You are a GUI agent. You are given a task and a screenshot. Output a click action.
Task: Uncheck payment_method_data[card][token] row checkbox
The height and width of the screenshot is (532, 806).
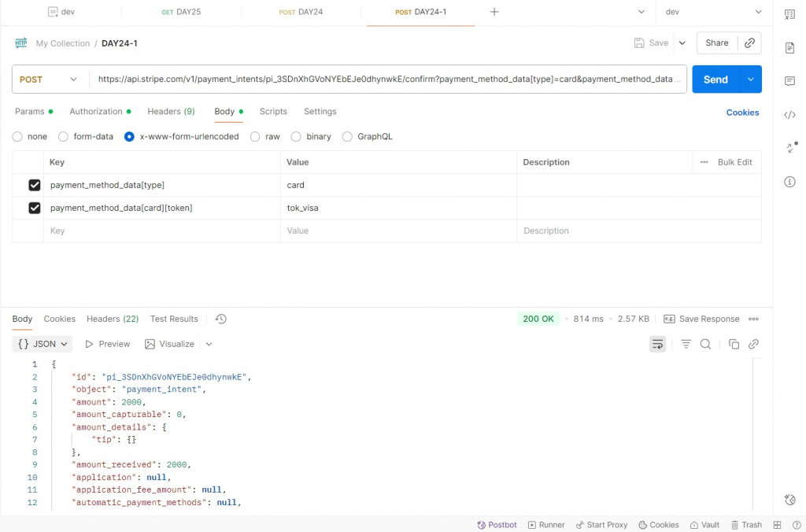coord(35,208)
